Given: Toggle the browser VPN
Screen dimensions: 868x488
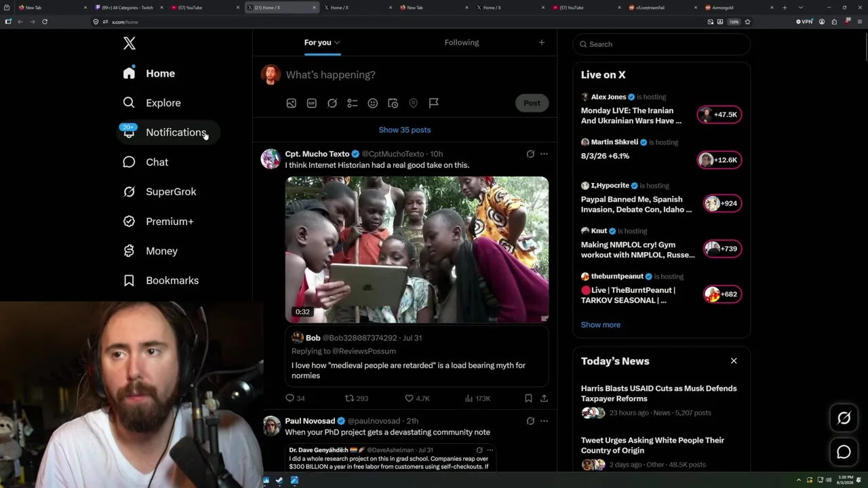Looking at the screenshot, I should [x=804, y=22].
